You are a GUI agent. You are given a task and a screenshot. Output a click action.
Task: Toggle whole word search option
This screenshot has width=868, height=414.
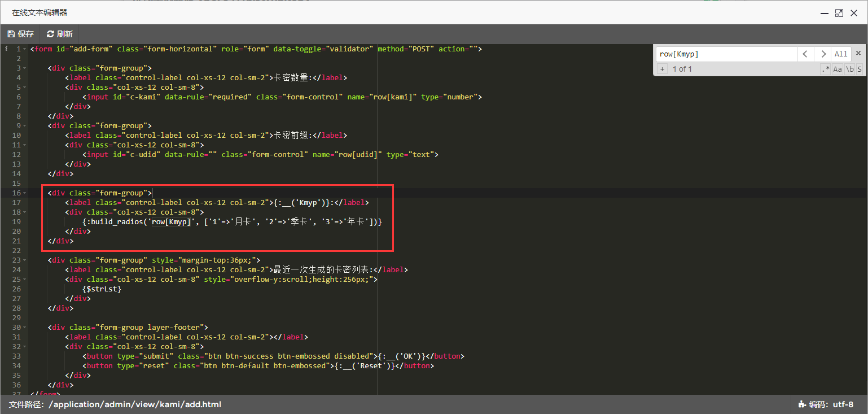click(x=849, y=69)
